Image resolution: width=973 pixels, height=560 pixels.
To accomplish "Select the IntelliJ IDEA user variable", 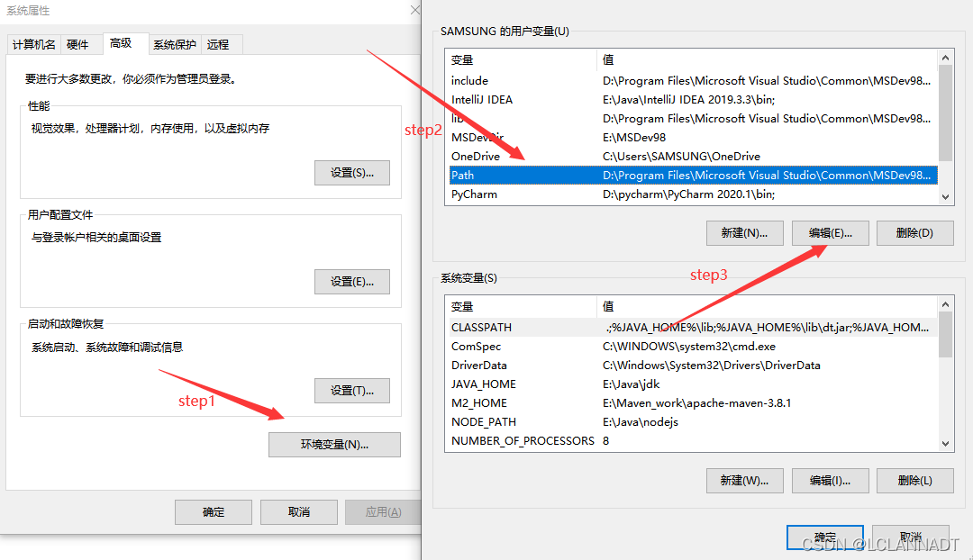I will coord(693,100).
